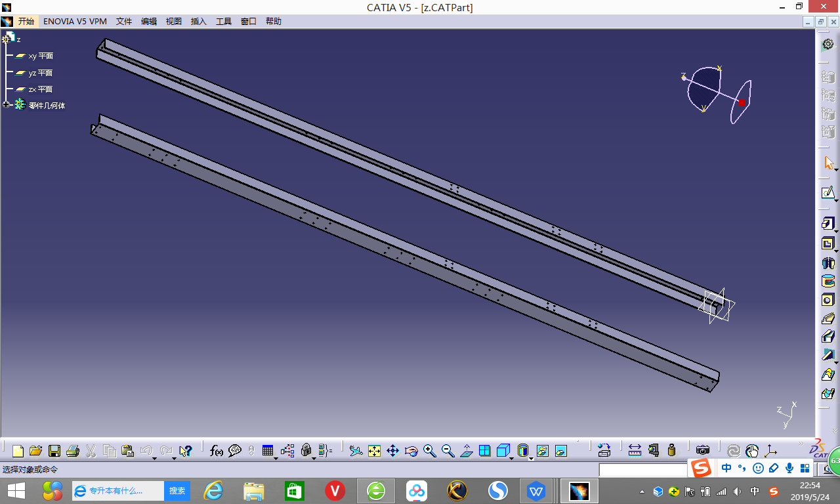Click the Isometric View cube icon
840x504 pixels.
tap(503, 451)
